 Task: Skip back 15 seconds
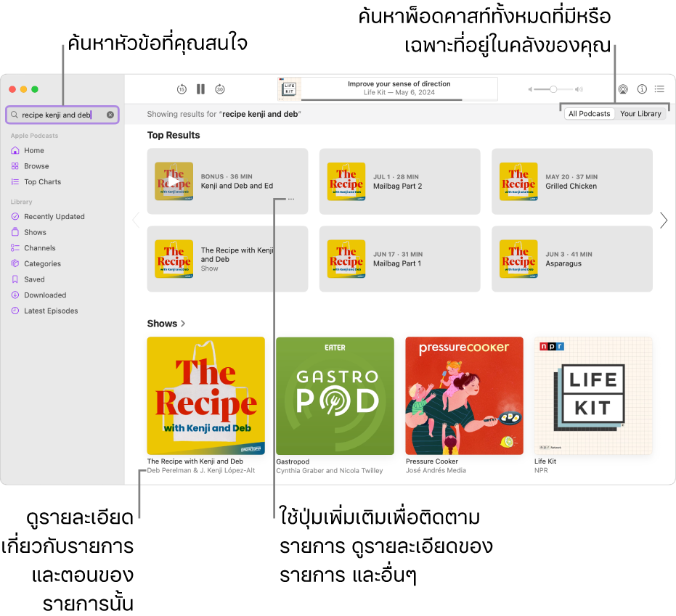tap(182, 89)
